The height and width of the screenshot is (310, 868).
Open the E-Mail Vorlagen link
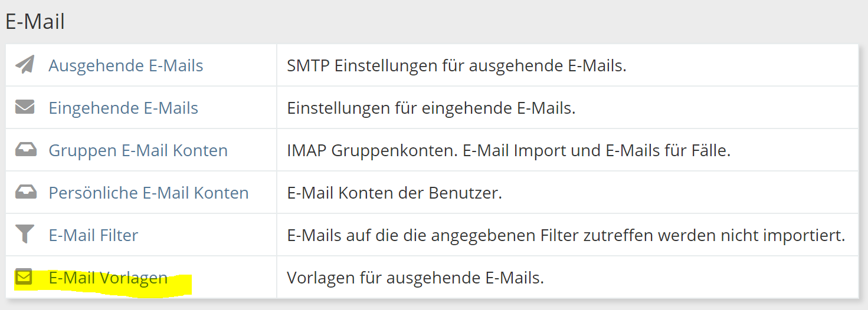108,278
